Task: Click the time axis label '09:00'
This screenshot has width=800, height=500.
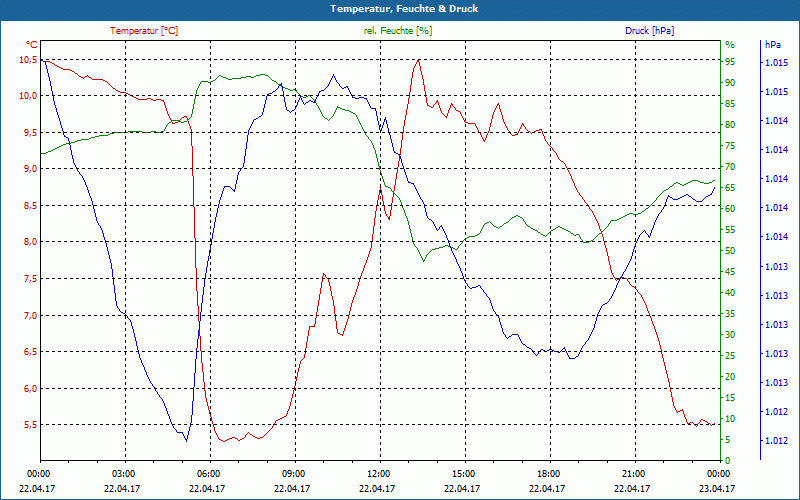Action: tap(293, 473)
